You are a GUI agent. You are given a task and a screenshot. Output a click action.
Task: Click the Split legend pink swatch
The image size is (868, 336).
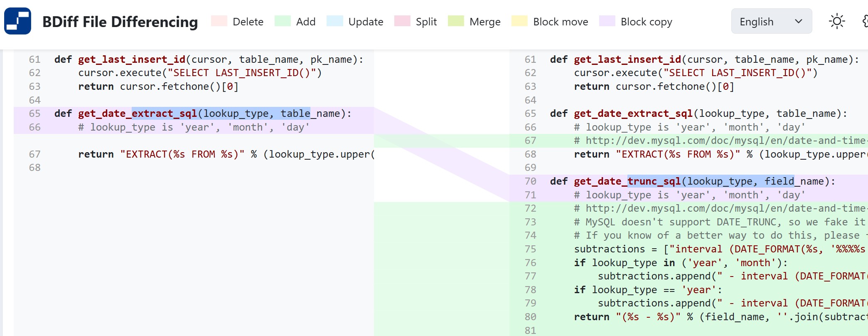[x=402, y=21]
